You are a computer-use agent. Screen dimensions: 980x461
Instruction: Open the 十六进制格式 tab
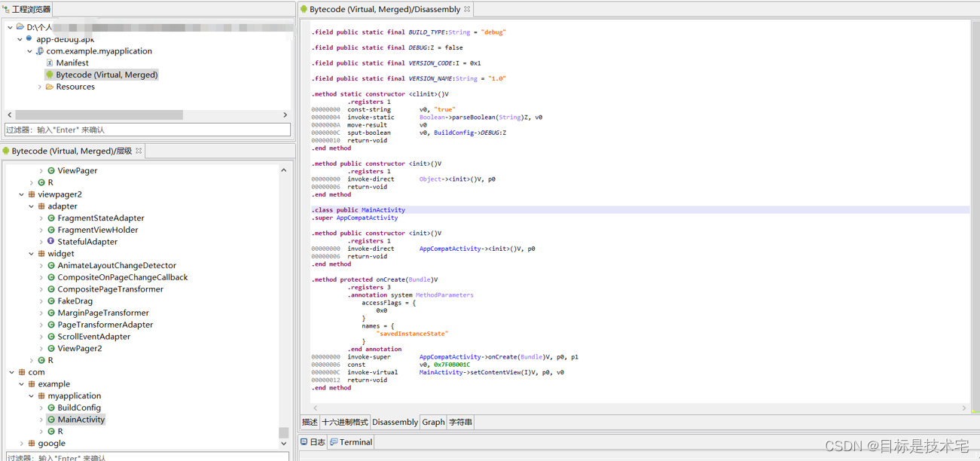coord(345,423)
